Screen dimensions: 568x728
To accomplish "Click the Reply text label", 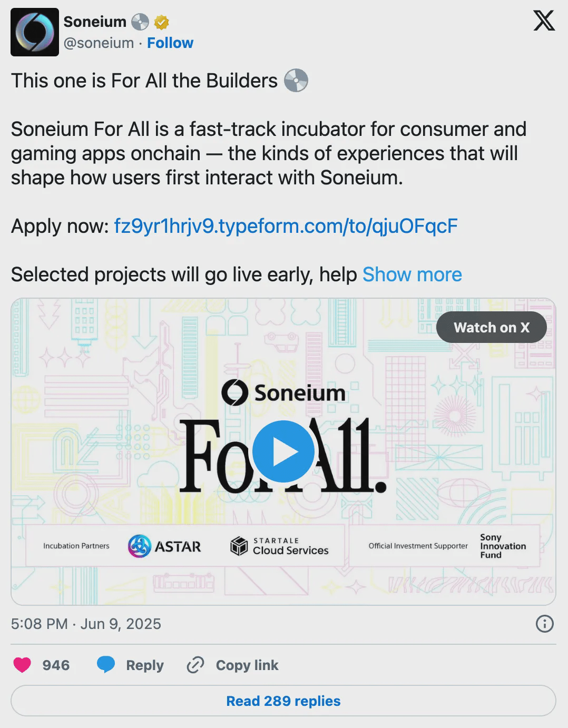I will [145, 665].
